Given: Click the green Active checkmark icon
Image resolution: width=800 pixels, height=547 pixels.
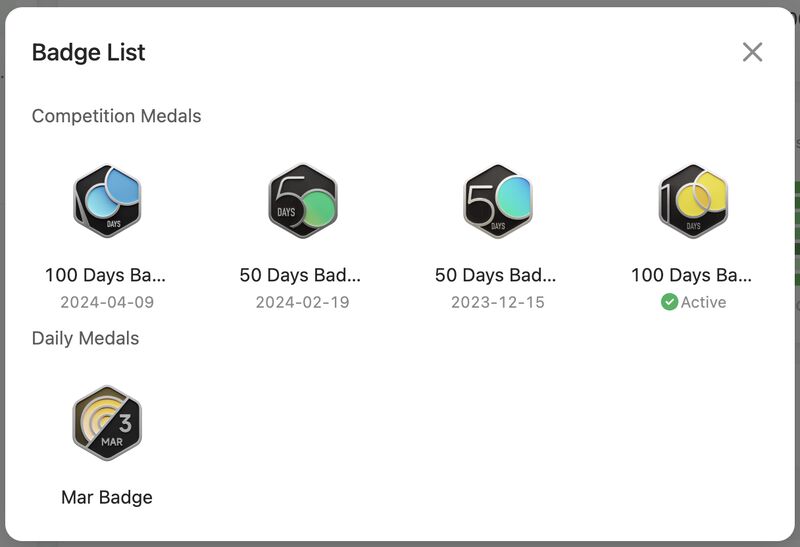Looking at the screenshot, I should (x=669, y=302).
